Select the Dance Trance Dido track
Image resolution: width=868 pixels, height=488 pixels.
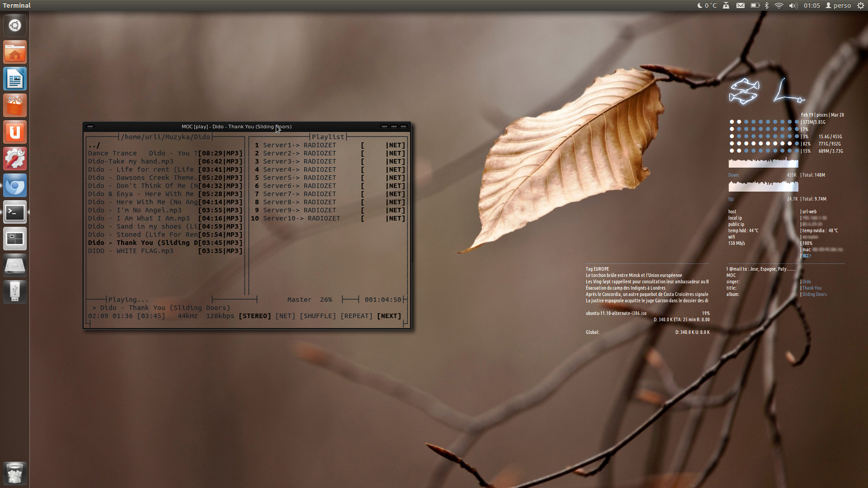point(165,153)
